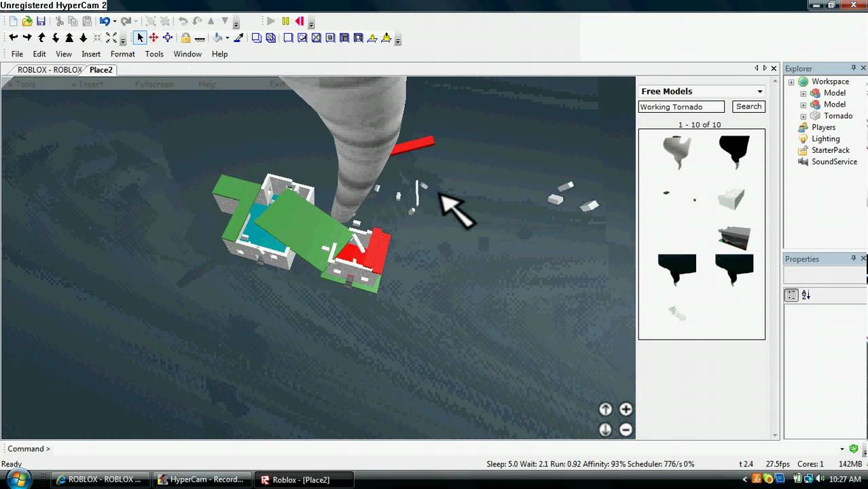868x489 pixels.
Task: Click the camera pan left arrow icon
Action: (13, 38)
